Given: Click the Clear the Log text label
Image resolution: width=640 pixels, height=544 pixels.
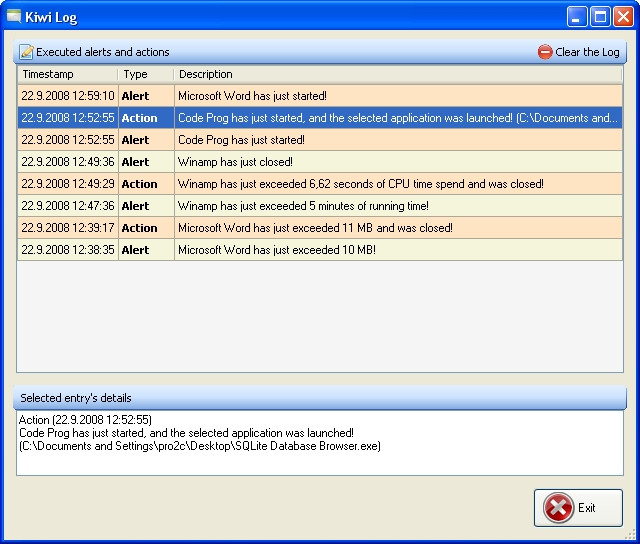Looking at the screenshot, I should coord(587,52).
